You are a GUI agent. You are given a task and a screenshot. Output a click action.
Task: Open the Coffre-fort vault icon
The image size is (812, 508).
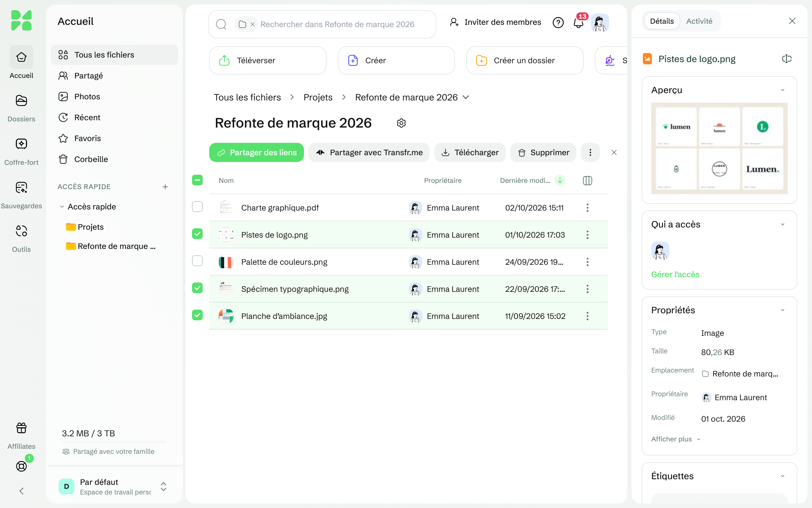point(21,144)
